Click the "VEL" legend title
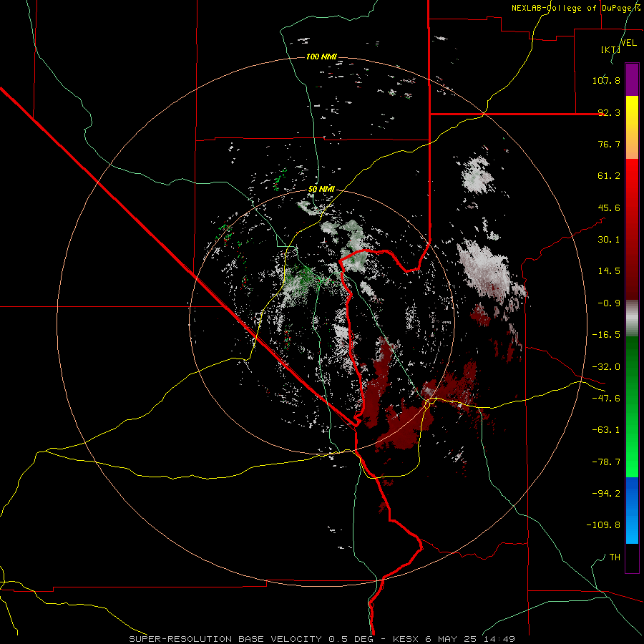Screen dimensions: 644x644 [x=628, y=43]
